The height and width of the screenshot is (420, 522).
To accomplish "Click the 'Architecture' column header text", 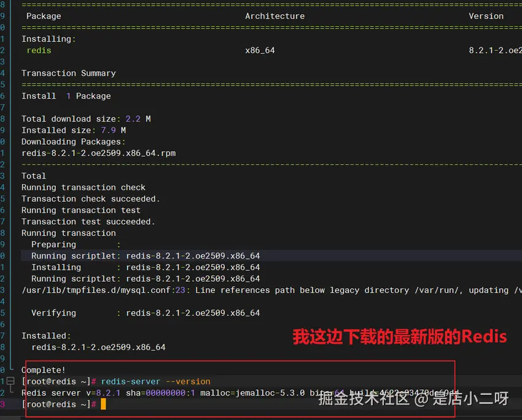I will 275,16.
